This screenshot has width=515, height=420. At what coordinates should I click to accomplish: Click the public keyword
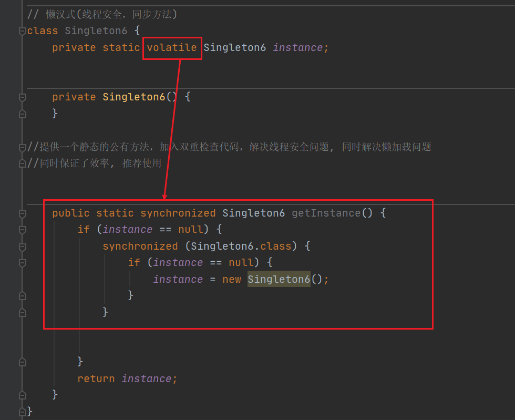coord(70,213)
